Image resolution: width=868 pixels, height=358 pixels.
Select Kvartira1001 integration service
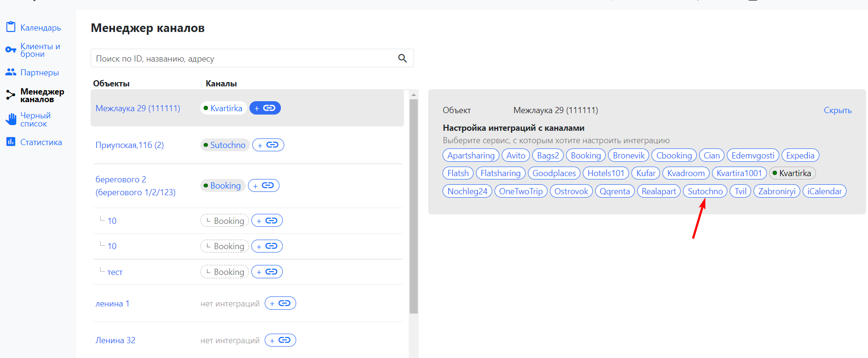click(x=739, y=173)
